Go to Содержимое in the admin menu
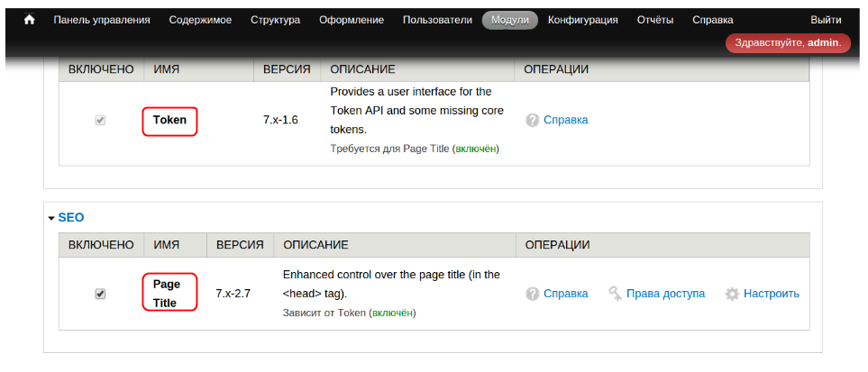This screenshot has height=372, width=868. (200, 20)
